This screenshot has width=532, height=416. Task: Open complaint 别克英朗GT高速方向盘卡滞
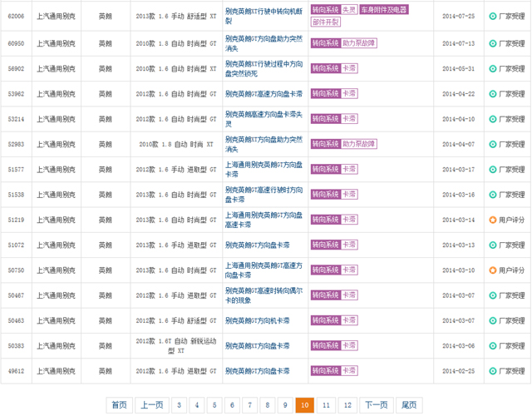pos(264,94)
